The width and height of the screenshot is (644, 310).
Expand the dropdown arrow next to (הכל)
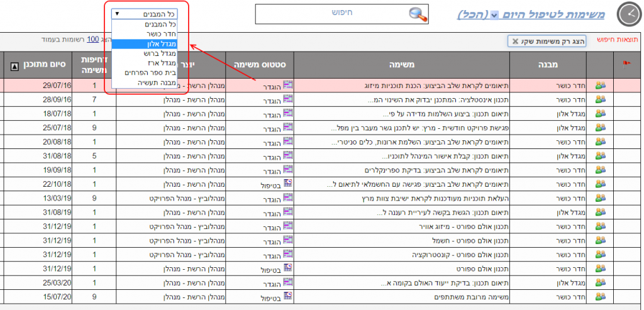coord(494,14)
